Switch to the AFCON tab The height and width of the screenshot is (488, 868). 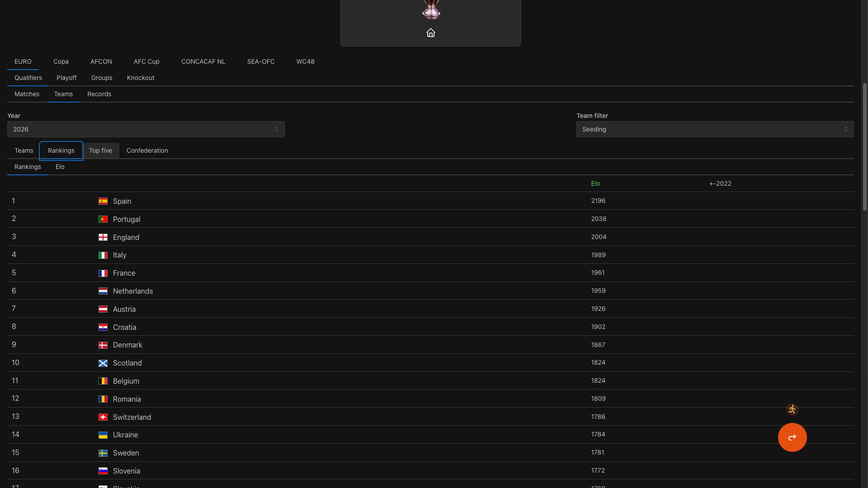[x=101, y=61]
